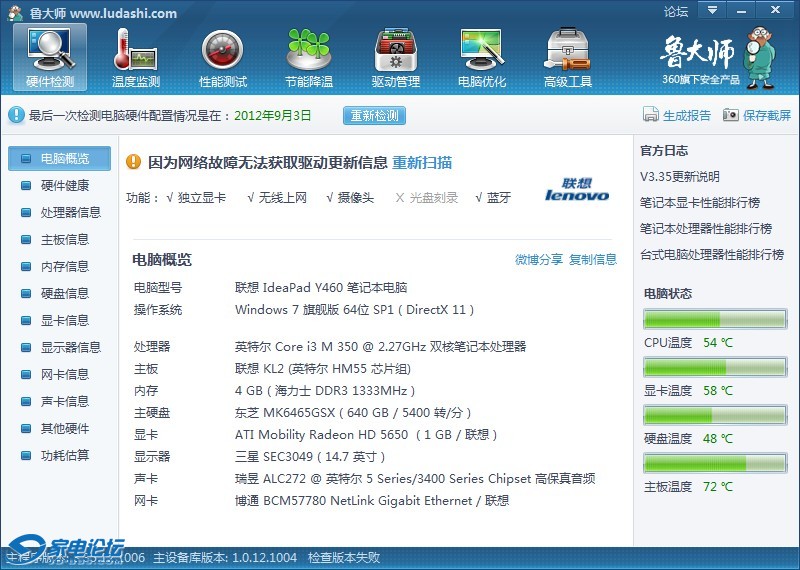Click the 蓝牙 feature indicator

tap(493, 198)
